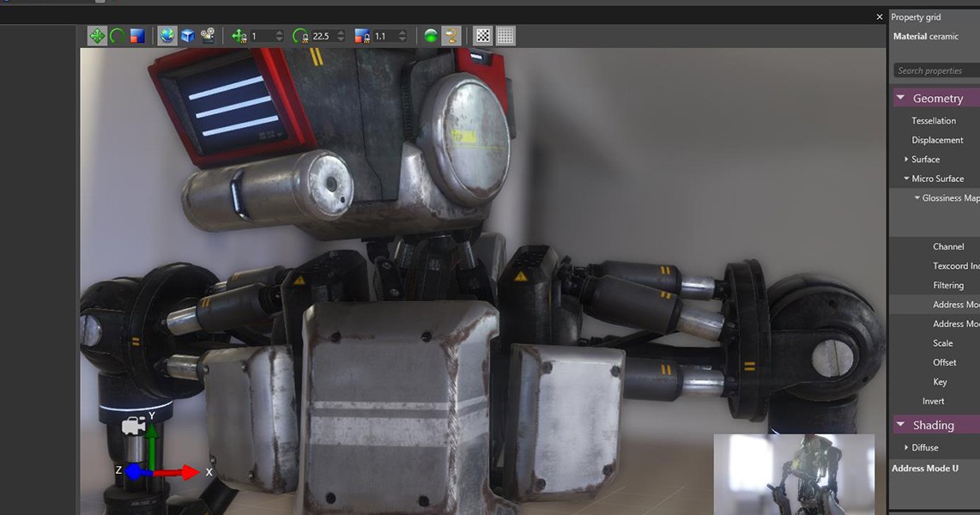This screenshot has width=980, height=515.
Task: Close the viewport with the X button
Action: pyautogui.click(x=880, y=17)
